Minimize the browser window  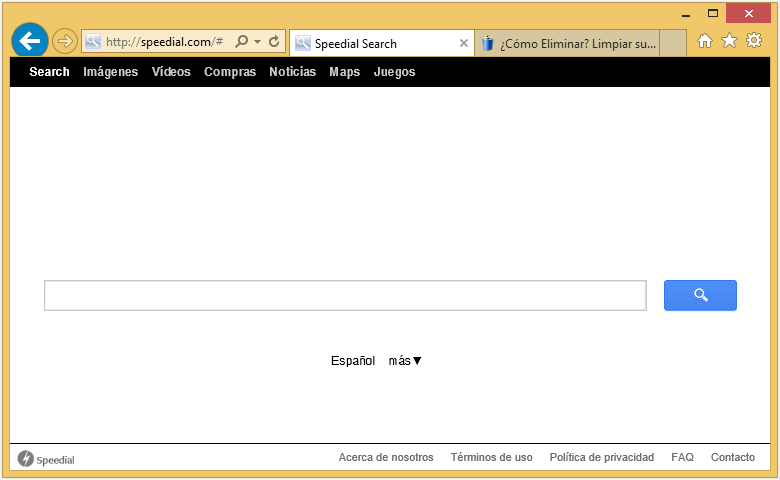click(686, 14)
